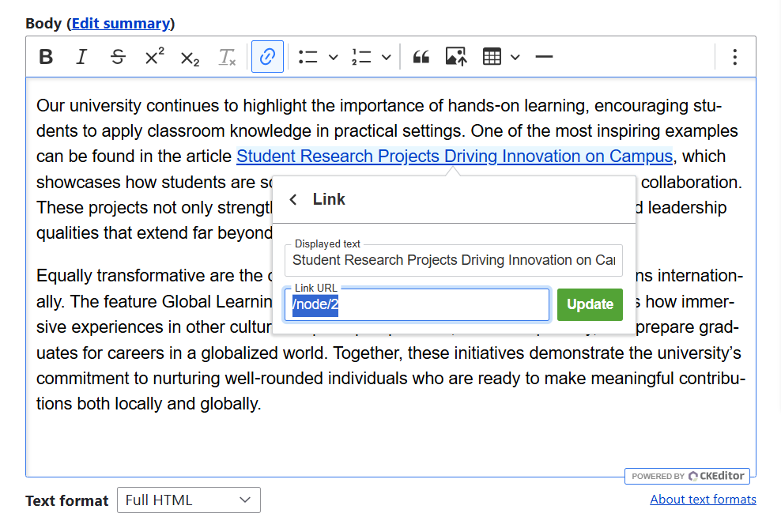Open the Text format dropdown showing Full HTML
781x532 pixels.
click(x=188, y=500)
